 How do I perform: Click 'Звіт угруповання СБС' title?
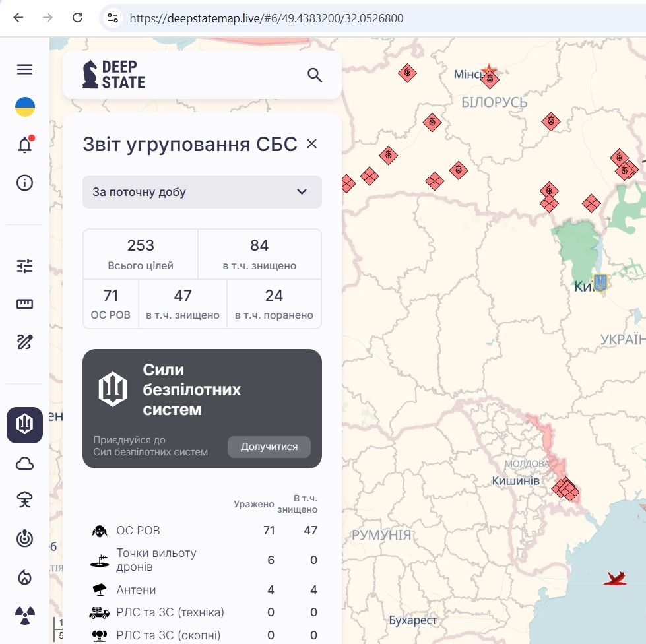click(x=190, y=145)
